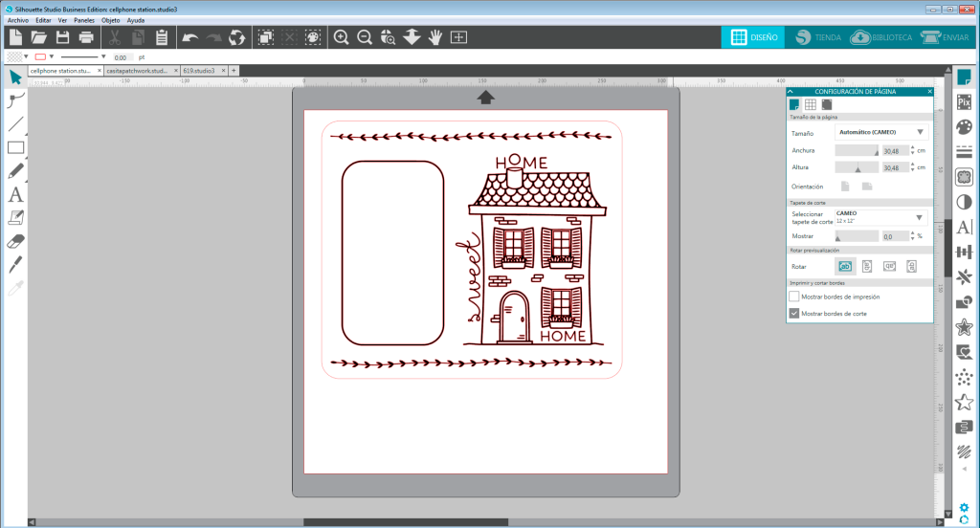This screenshot has height=528, width=980.
Task: Open the Pix panel icon
Action: pos(964,101)
